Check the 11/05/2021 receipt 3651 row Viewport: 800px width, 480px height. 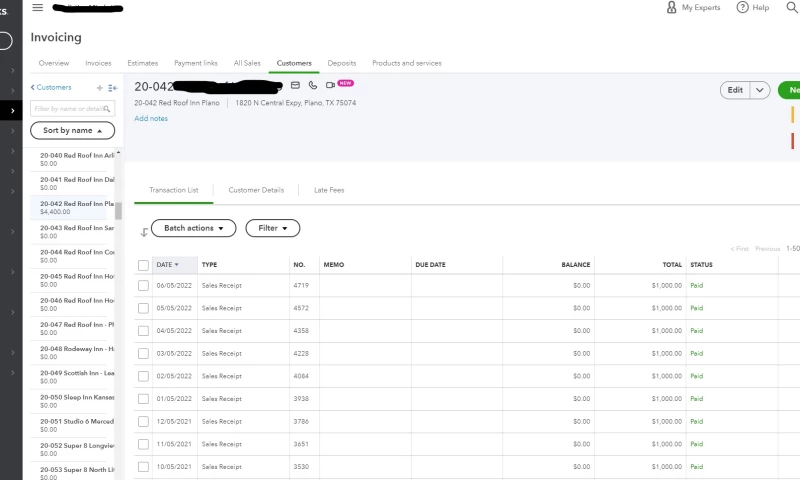tap(143, 444)
